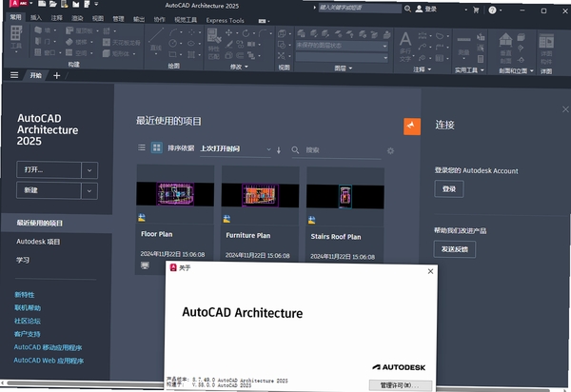The height and width of the screenshot is (392, 571).
Task: Switch to the Insert ribbon tab
Action: tap(36, 17)
